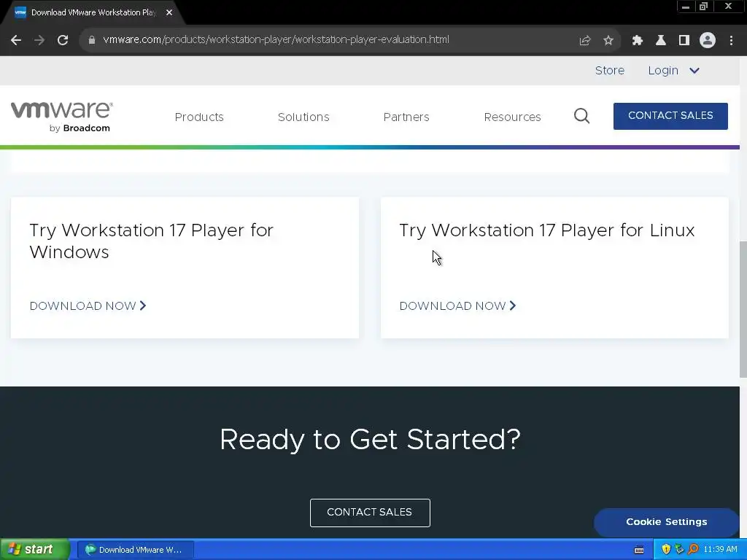The image size is (747, 560).
Task: Click the keyboard icon in the taskbar
Action: pos(639,550)
